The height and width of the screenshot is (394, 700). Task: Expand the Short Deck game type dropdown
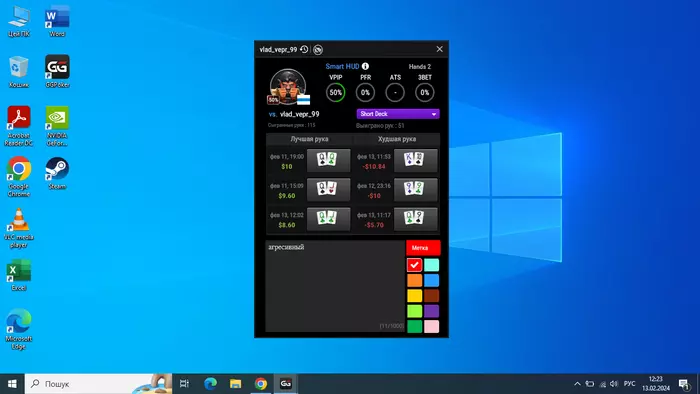coord(398,114)
